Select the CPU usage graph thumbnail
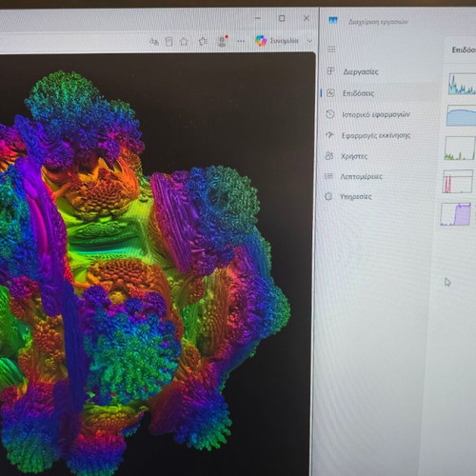476x476 pixels. coord(462,84)
